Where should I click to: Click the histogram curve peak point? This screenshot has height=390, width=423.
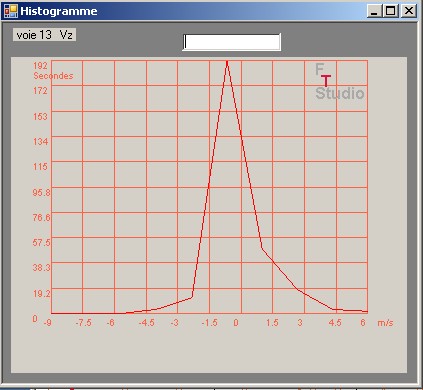tap(227, 62)
